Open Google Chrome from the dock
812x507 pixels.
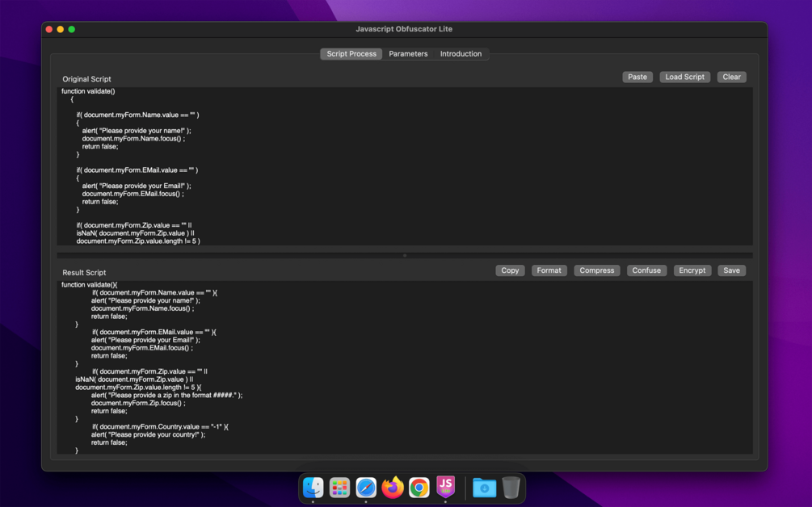419,488
